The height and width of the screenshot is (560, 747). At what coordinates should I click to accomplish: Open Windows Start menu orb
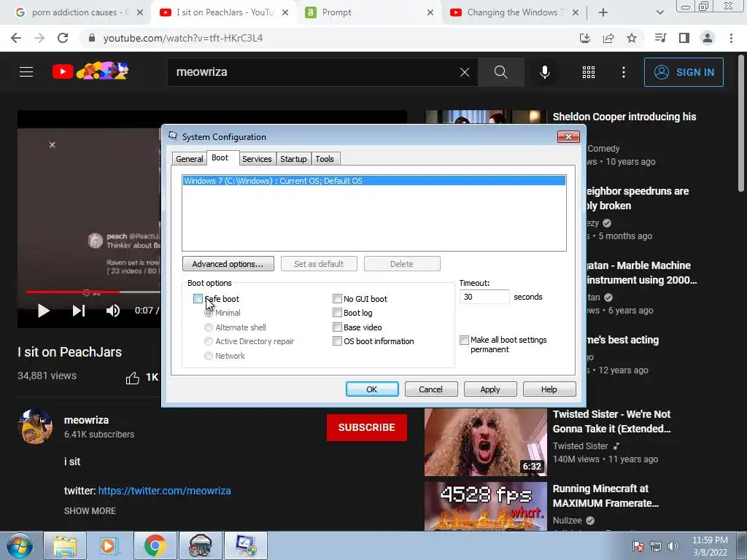[19, 545]
